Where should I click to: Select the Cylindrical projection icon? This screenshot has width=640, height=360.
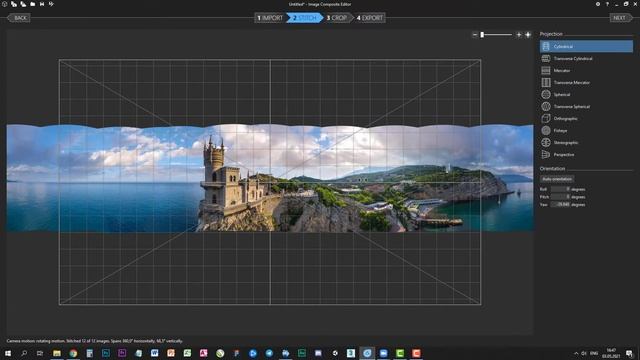point(546,47)
